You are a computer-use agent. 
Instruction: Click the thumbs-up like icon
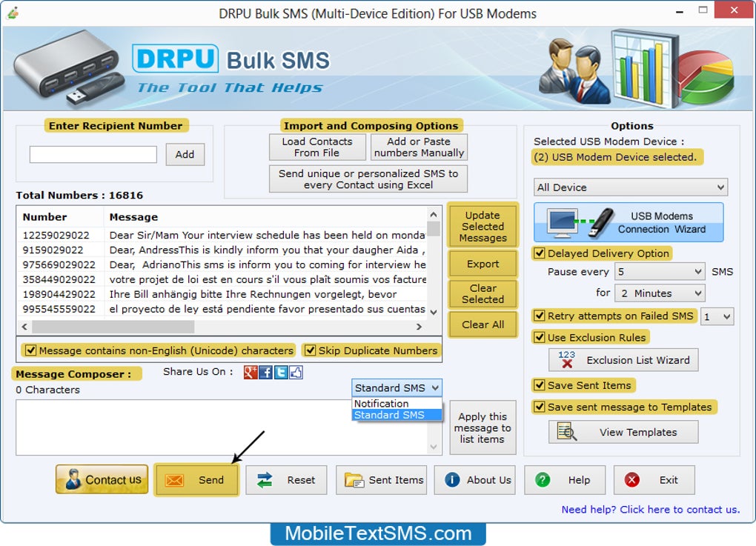point(296,372)
